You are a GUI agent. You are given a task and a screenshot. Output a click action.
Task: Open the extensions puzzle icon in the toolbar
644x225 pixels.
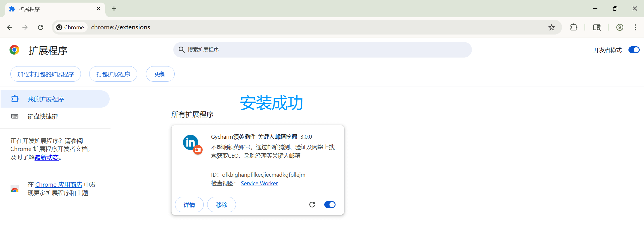(573, 27)
